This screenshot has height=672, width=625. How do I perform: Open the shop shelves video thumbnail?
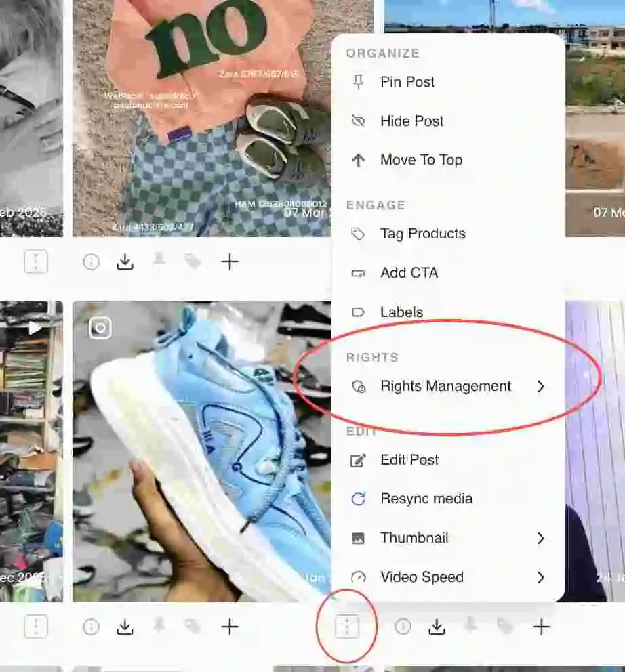pos(31,452)
